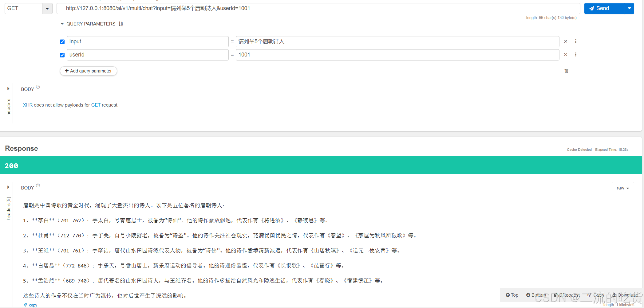This screenshot has width=644, height=308.
Task: Jump to Bottom of response
Action: pos(536,295)
